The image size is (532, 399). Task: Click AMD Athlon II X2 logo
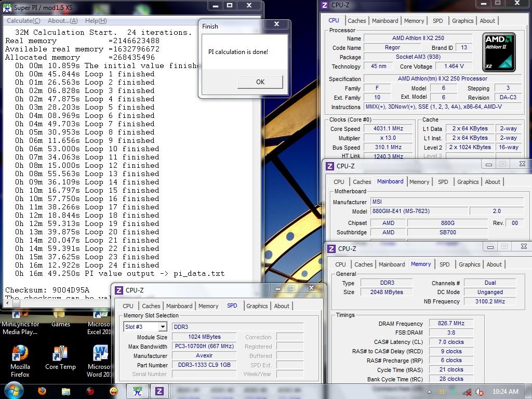click(499, 52)
